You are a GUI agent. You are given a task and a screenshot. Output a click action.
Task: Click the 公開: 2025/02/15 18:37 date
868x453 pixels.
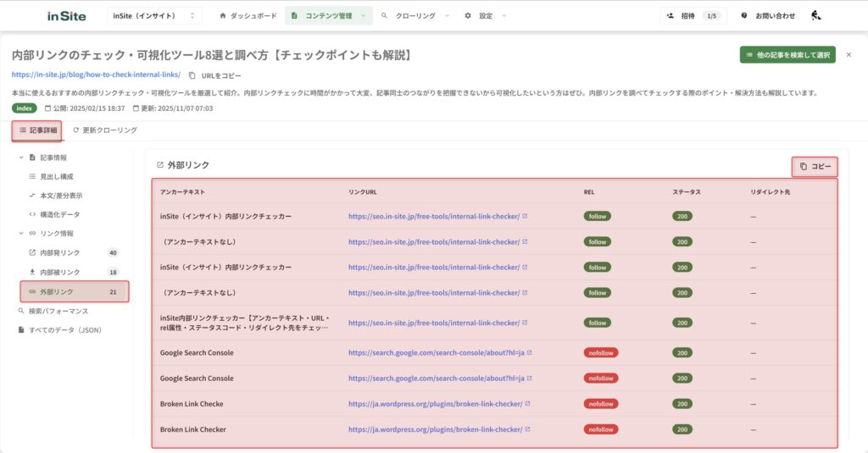(85, 108)
